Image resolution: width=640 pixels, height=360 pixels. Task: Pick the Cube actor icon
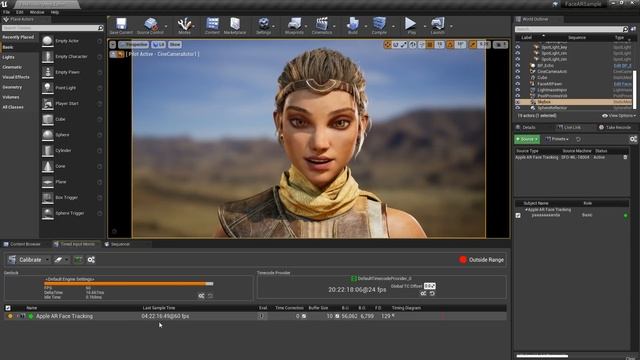coord(48,119)
